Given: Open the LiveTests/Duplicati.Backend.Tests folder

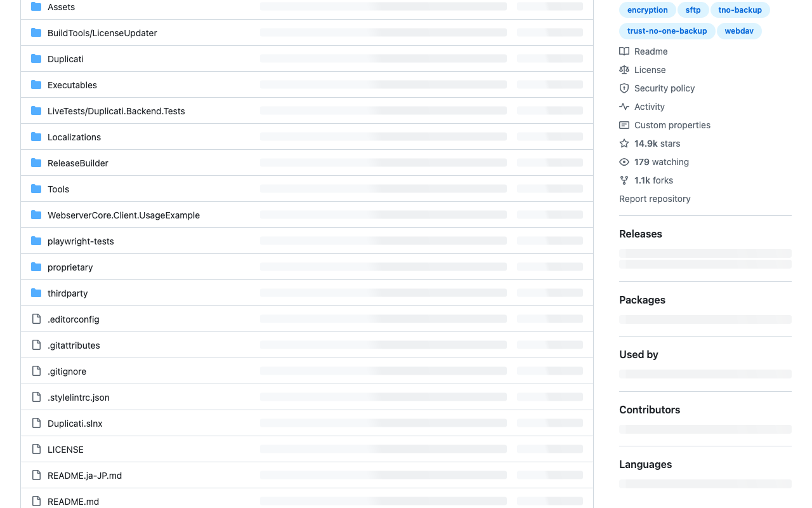Looking at the screenshot, I should pos(116,111).
